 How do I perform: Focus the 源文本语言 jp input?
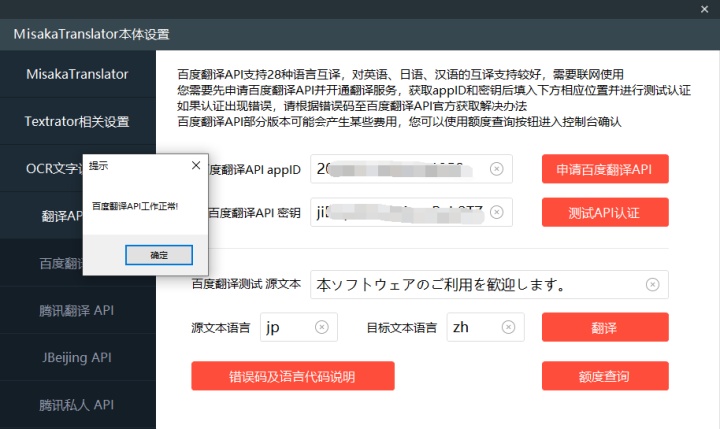298,327
